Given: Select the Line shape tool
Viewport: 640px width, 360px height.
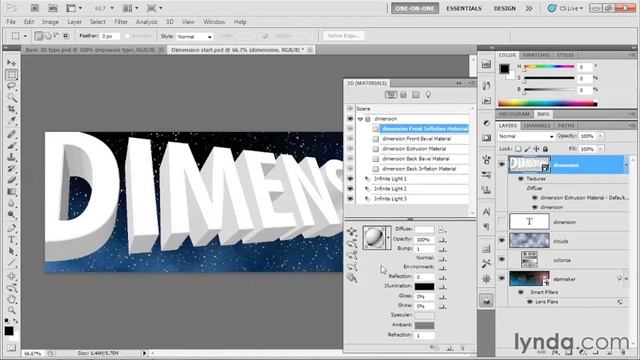Looking at the screenshot, I should tap(11, 262).
